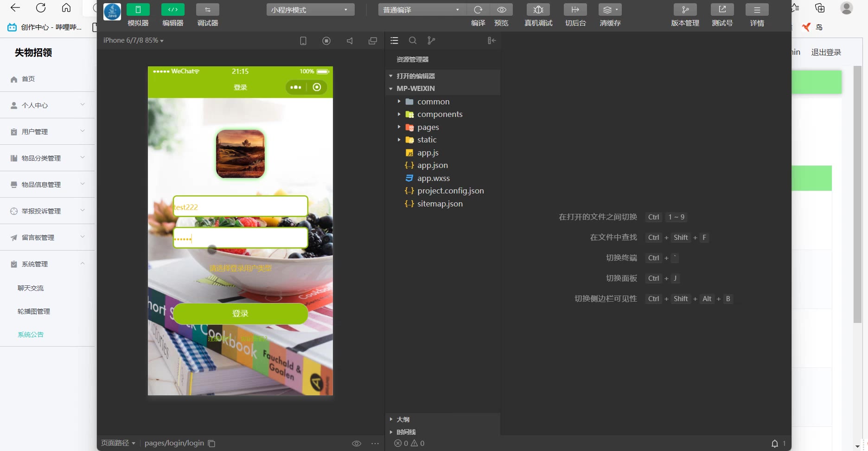Collapse the 打开的编辑器 section
Screen dimensions: 868x451
pyautogui.click(x=443, y=76)
